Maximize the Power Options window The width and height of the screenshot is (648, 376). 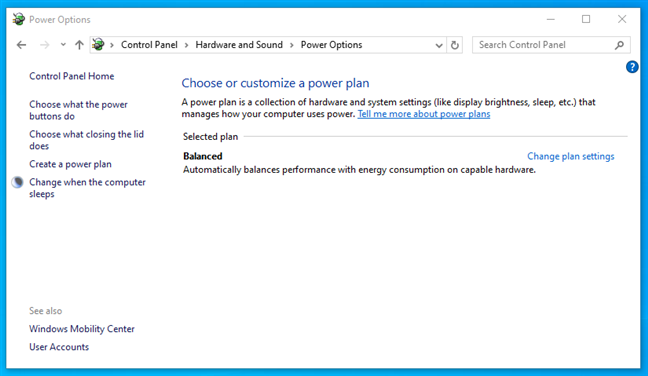click(x=586, y=19)
